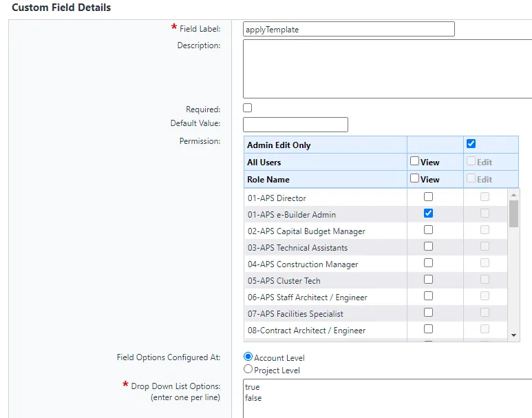Enable View for 05-APS Cluster Tech
Screen dimensions: 532x418
coord(428,280)
